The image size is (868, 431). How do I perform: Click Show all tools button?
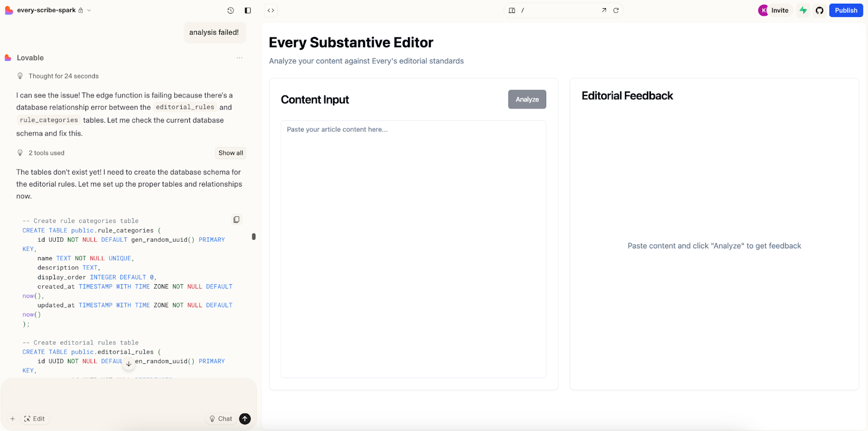231,153
